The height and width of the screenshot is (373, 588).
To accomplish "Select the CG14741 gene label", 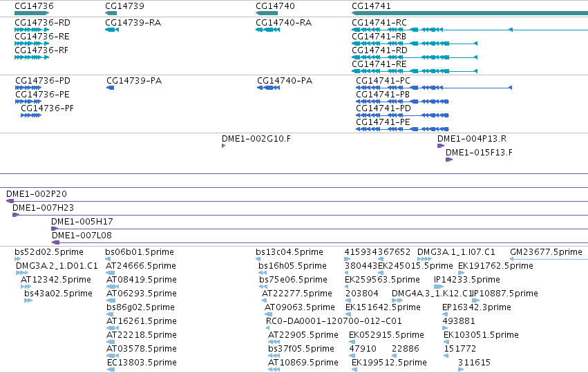I will click(371, 6).
